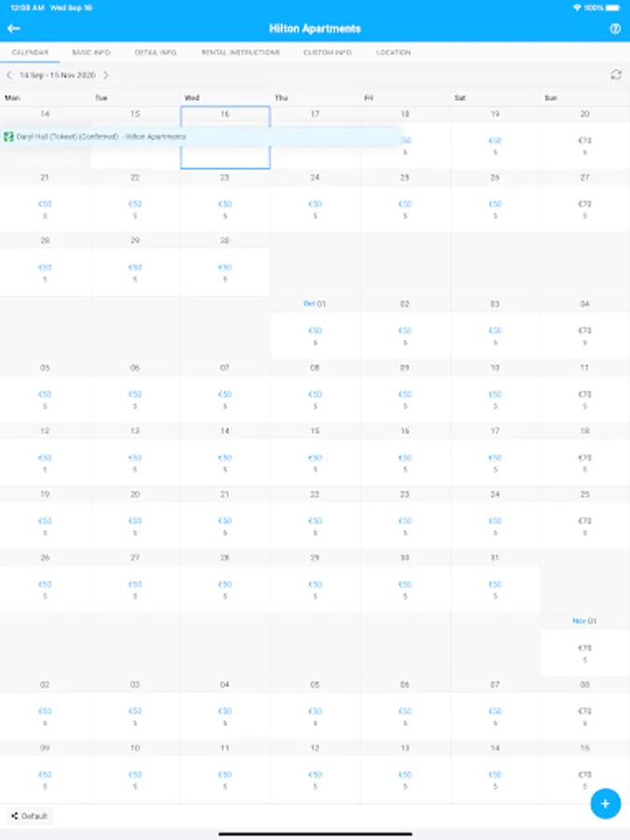630x840 pixels.
Task: Select October 03 rate cell
Action: pyautogui.click(x=495, y=336)
